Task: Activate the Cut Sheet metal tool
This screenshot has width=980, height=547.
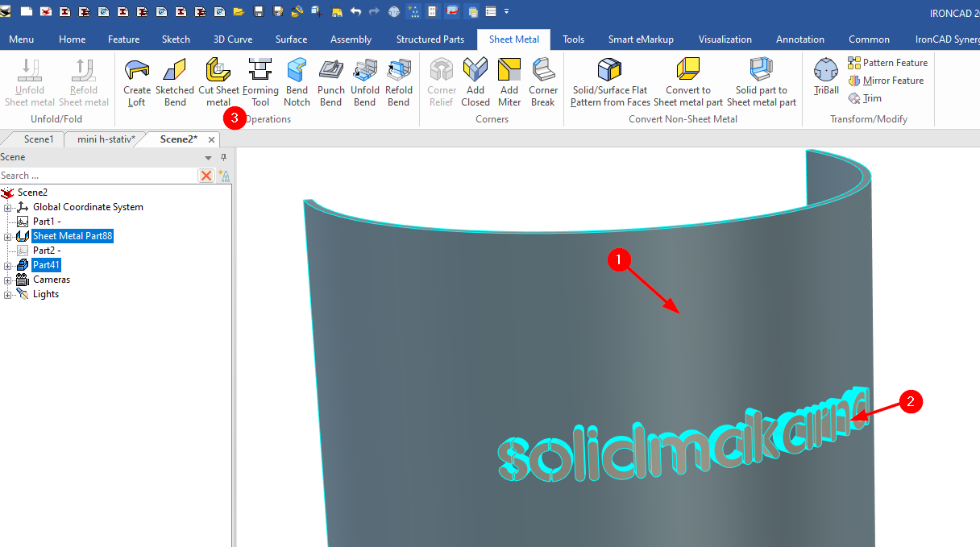Action: 218,83
